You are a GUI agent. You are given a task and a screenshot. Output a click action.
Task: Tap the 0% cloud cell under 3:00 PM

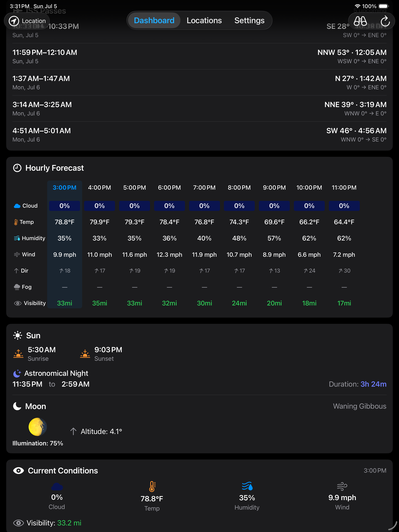[64, 206]
